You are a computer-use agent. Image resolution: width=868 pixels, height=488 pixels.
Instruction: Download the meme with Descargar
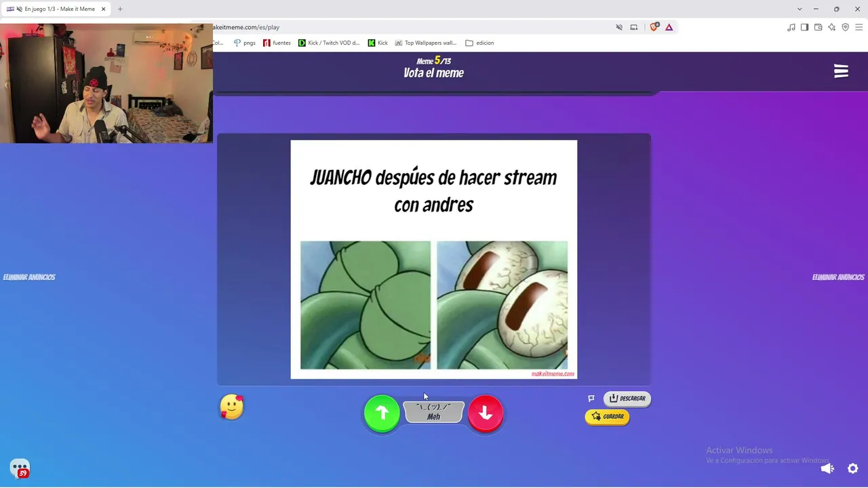(x=627, y=399)
